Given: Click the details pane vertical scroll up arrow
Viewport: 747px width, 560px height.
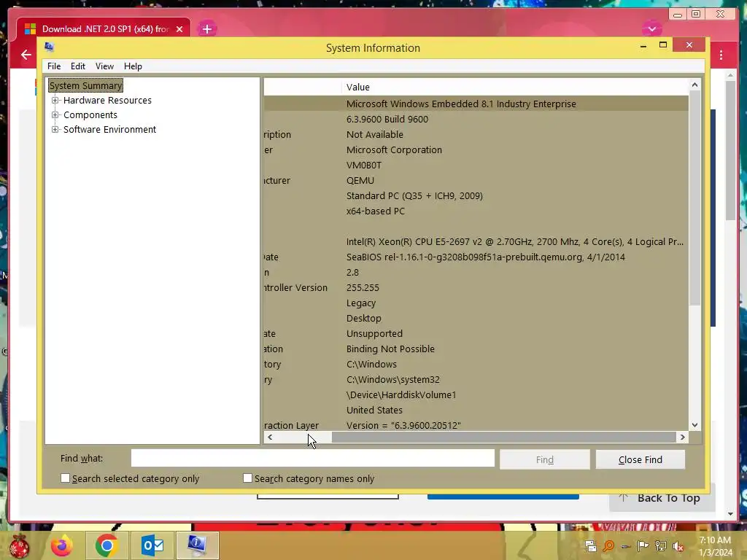Looking at the screenshot, I should 694,85.
